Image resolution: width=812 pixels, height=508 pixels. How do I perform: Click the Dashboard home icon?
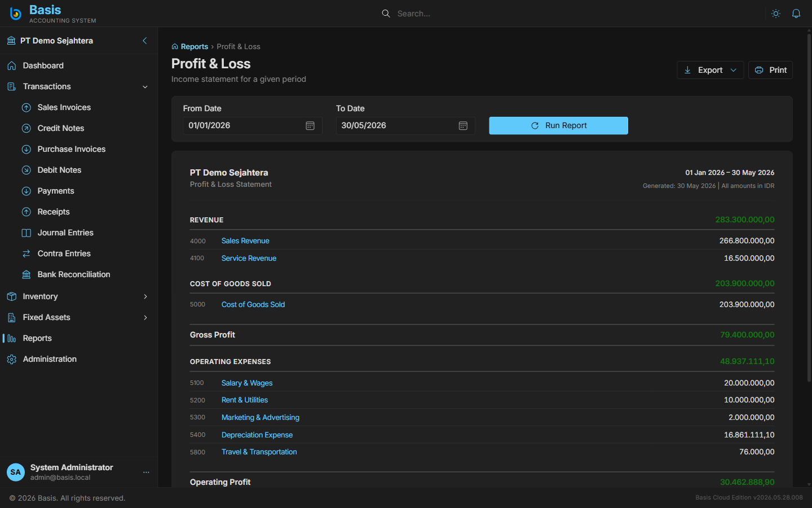pyautogui.click(x=11, y=65)
